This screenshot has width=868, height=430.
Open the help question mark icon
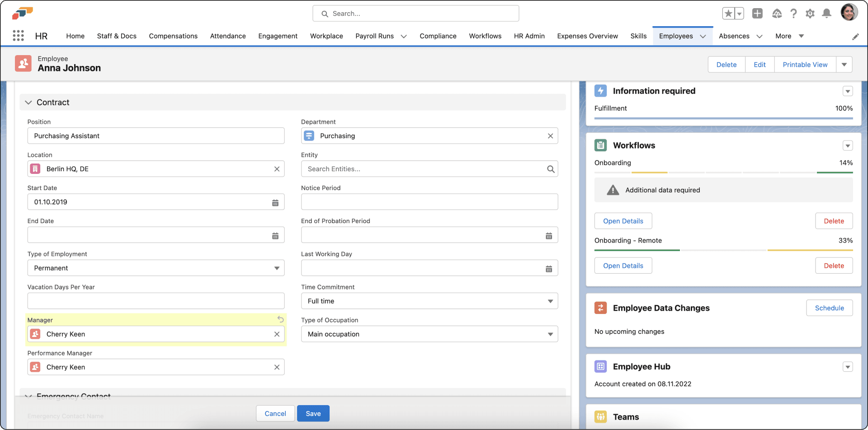click(x=793, y=14)
